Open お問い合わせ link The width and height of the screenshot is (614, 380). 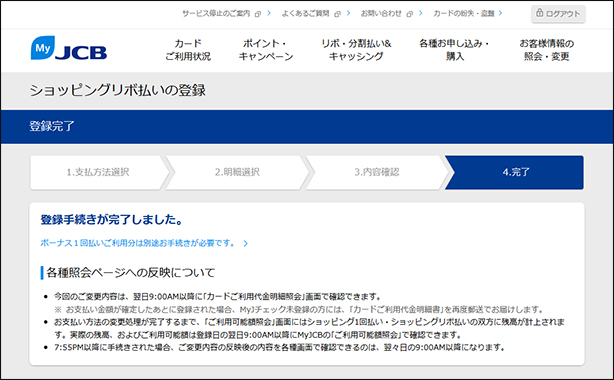tap(381, 13)
